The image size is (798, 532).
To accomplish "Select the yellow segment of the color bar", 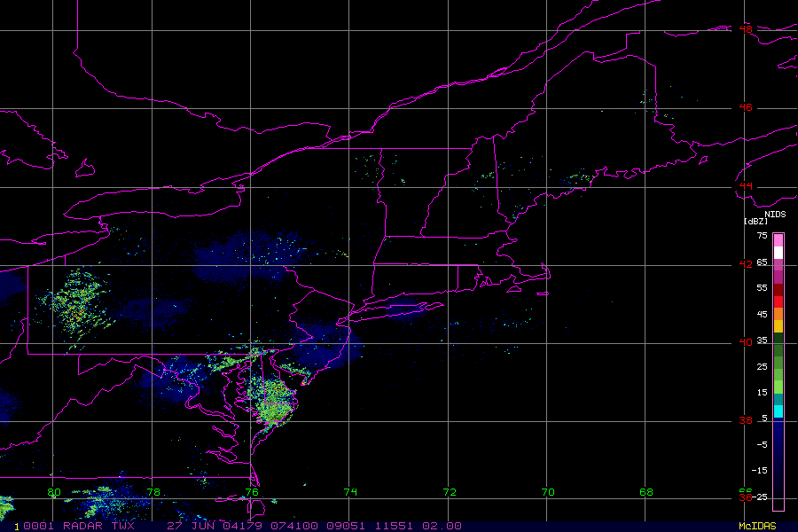I will click(x=778, y=326).
